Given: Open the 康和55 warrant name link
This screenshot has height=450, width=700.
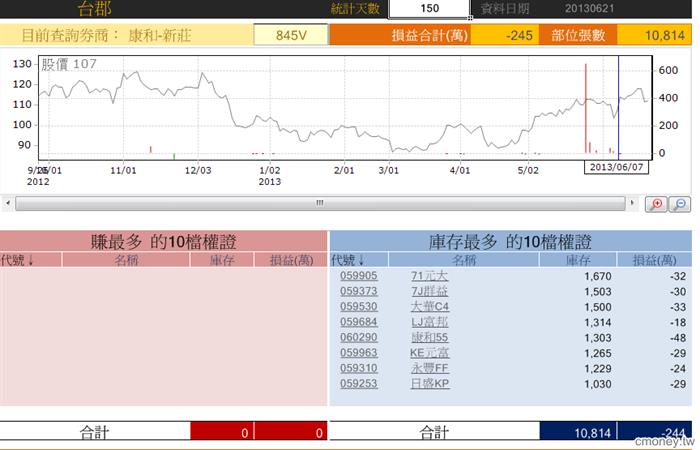Looking at the screenshot, I should coord(429,337).
